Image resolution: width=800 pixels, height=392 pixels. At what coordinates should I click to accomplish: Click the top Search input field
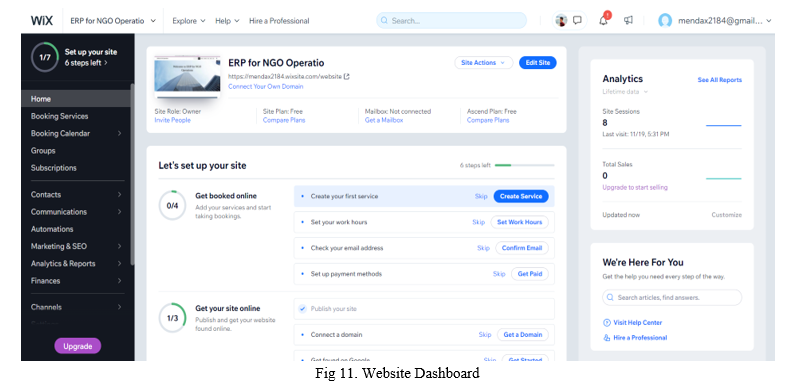click(x=452, y=21)
